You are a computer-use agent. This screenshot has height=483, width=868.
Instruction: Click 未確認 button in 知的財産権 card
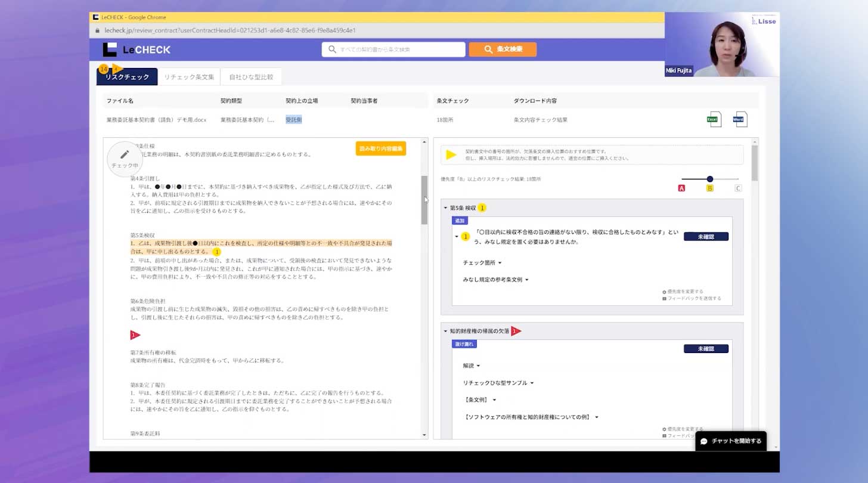[706, 349]
